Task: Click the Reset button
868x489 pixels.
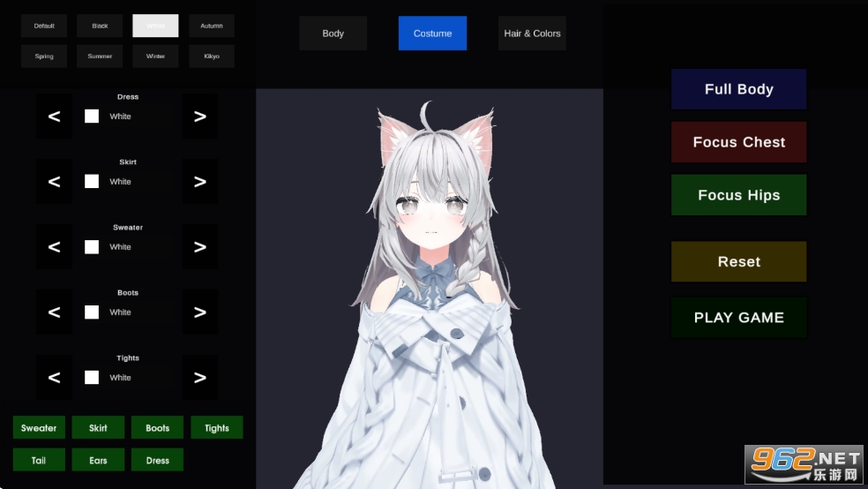Action: 738,262
